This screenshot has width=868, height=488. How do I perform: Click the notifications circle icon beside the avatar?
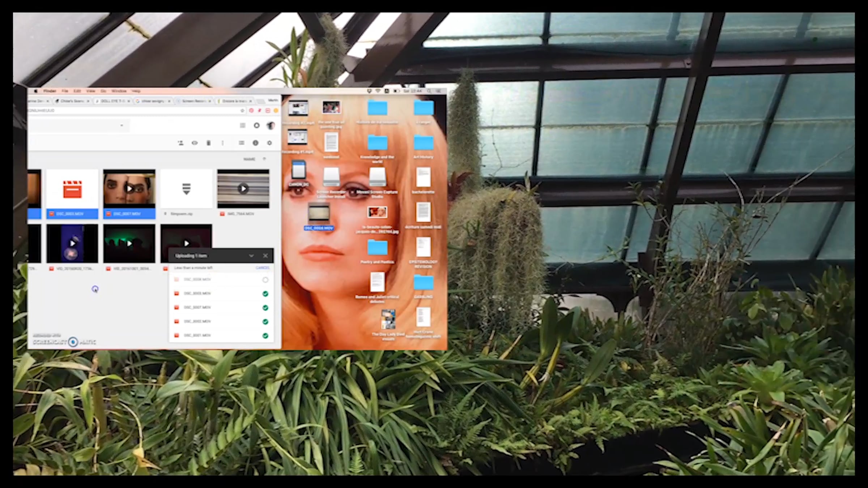(257, 125)
